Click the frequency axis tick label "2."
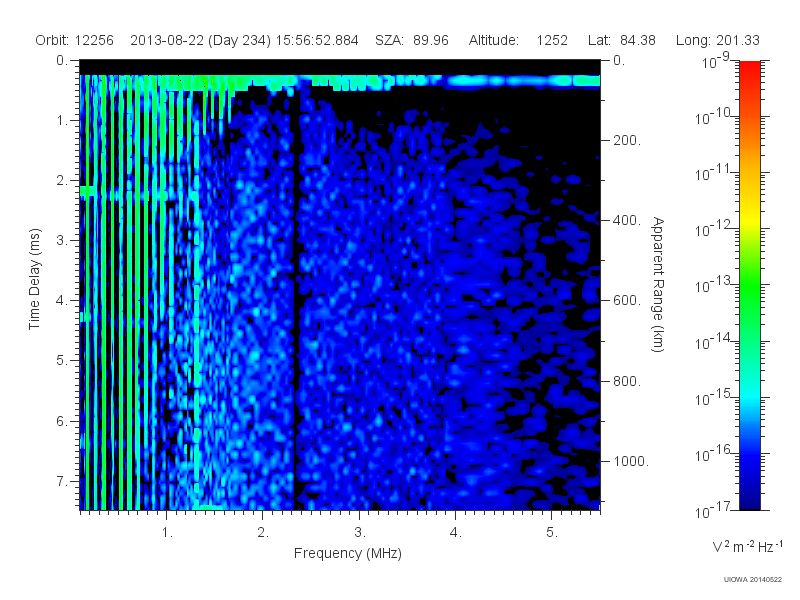800x600 pixels. pyautogui.click(x=263, y=533)
